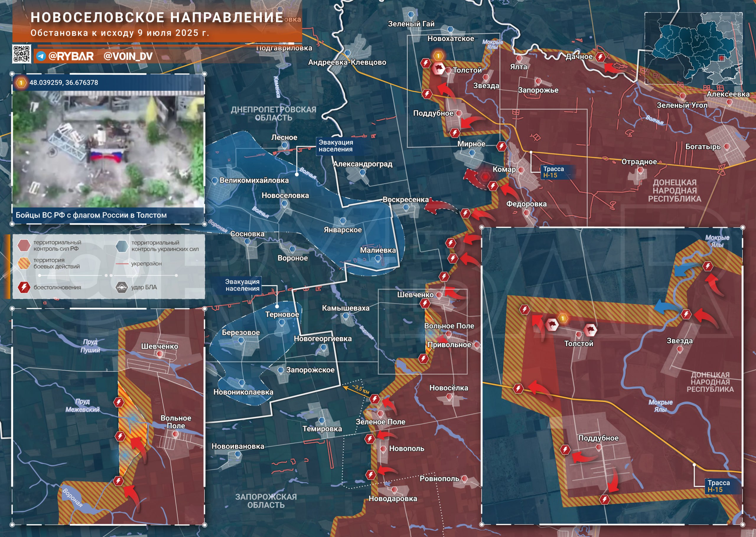Image resolution: width=756 pixels, height=537 pixels.
Task: Click the clash icon above Зеленое Поле
Action: [x=374, y=399]
